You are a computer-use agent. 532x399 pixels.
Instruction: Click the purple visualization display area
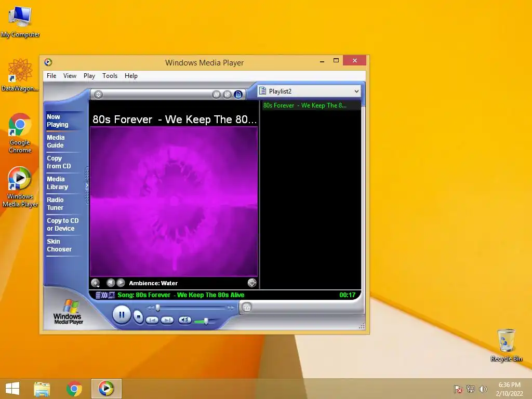pyautogui.click(x=174, y=202)
